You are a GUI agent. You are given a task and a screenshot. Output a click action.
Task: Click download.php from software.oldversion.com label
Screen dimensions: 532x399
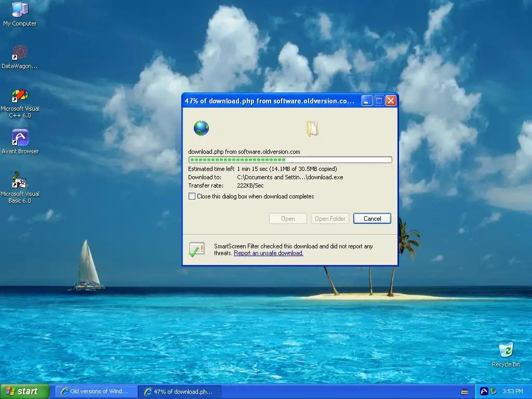(x=244, y=152)
